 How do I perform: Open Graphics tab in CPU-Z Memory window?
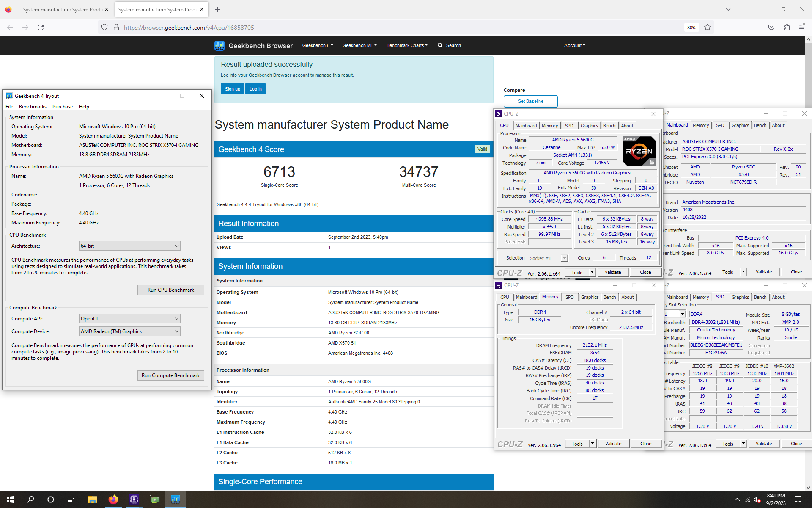(x=590, y=297)
